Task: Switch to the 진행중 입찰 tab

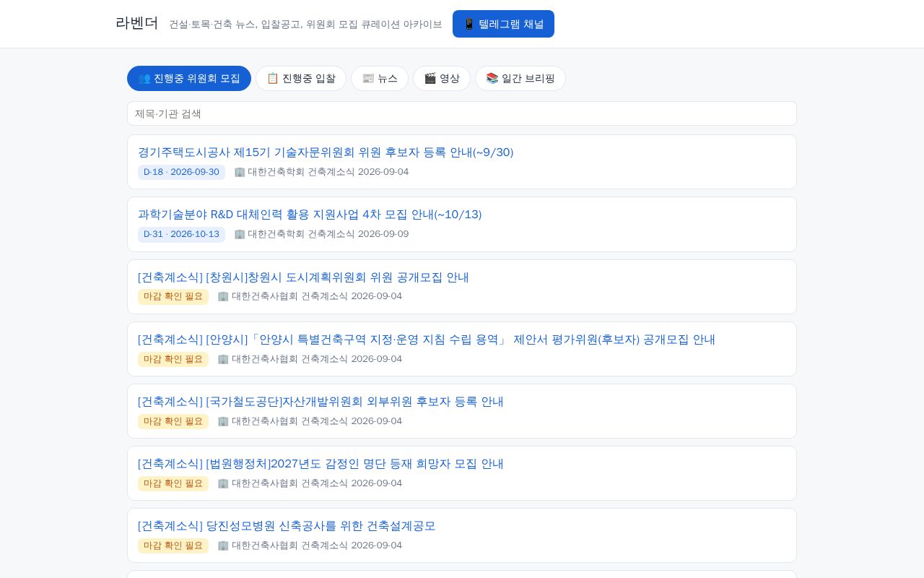Action: coord(301,79)
